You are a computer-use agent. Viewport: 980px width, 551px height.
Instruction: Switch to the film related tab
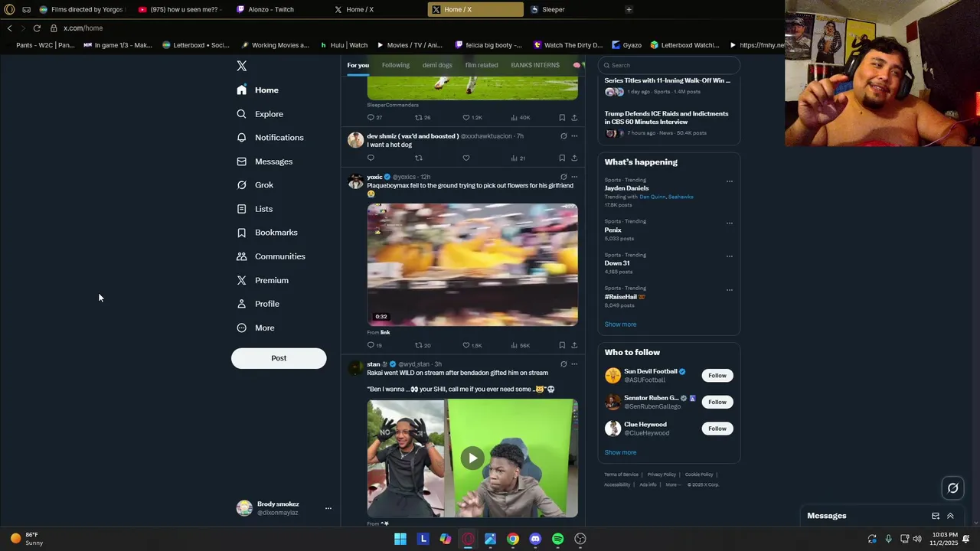[x=482, y=65]
